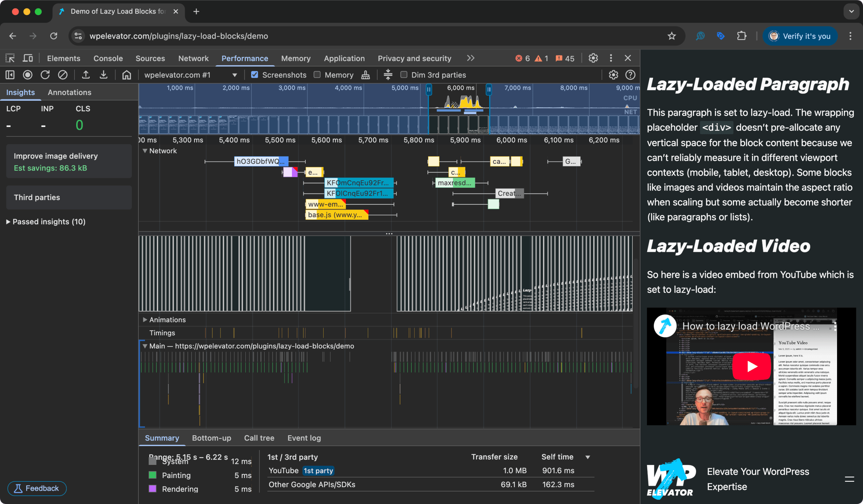Click the WP Elevator logo
Viewport: 863px width, 504px height.
(x=671, y=479)
